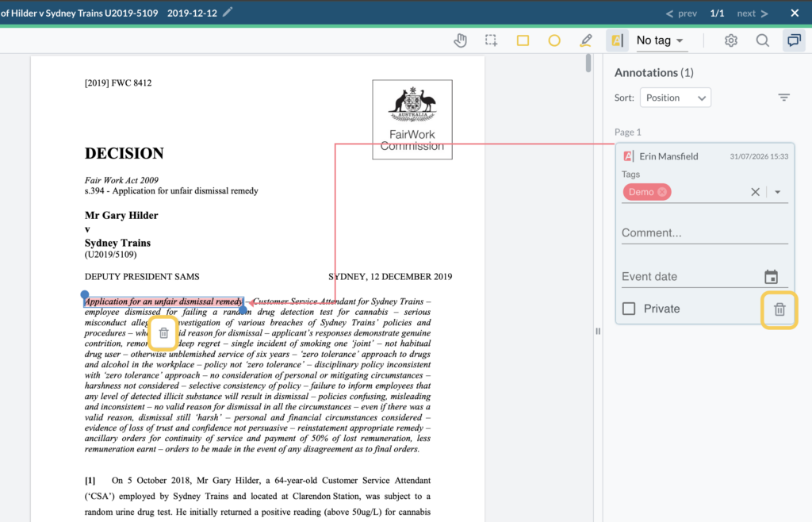This screenshot has width=812, height=522.
Task: Go to previous document
Action: [681, 13]
